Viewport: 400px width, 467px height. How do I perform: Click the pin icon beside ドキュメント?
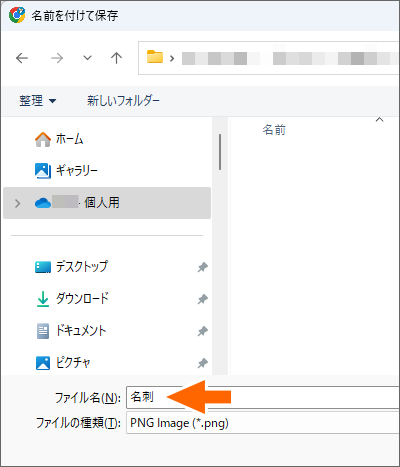(x=202, y=331)
